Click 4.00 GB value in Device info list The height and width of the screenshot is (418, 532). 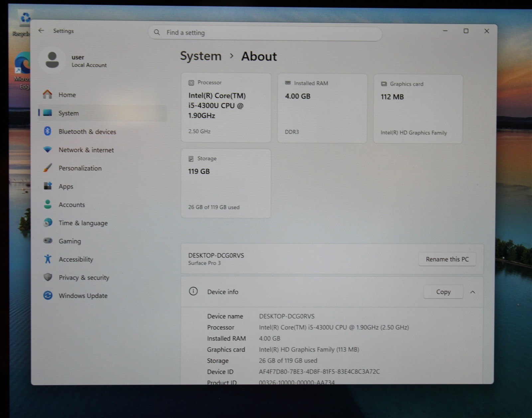coord(270,338)
